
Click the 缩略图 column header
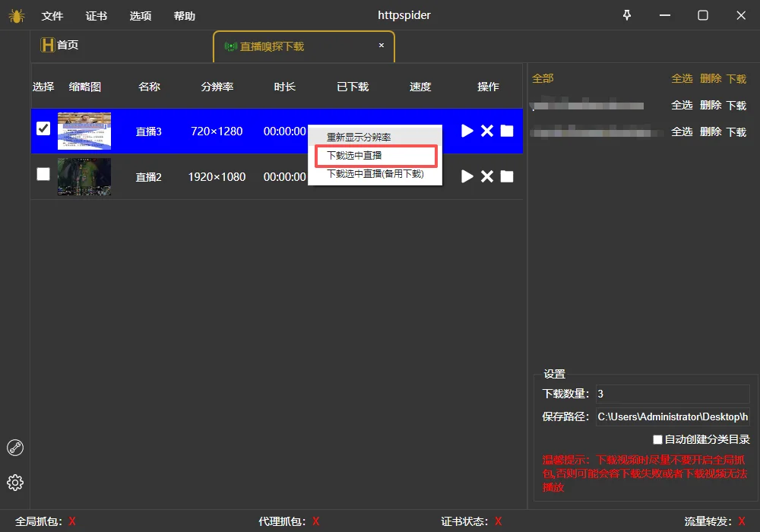coord(85,87)
